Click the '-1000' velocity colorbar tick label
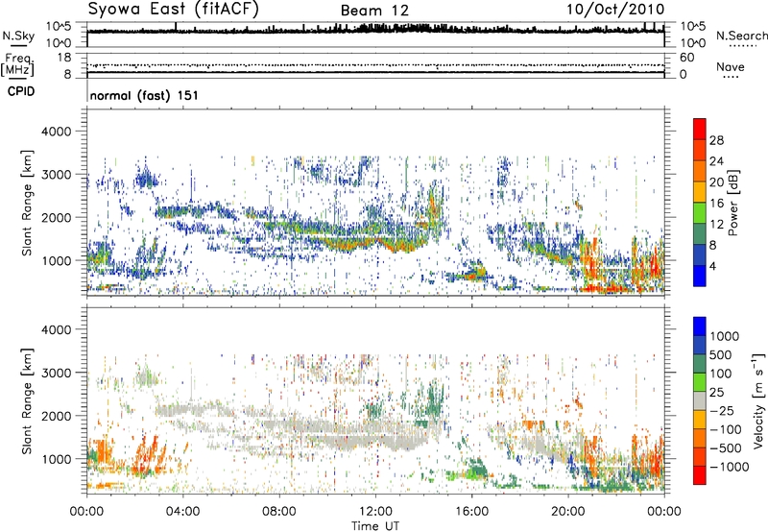 pyautogui.click(x=730, y=467)
